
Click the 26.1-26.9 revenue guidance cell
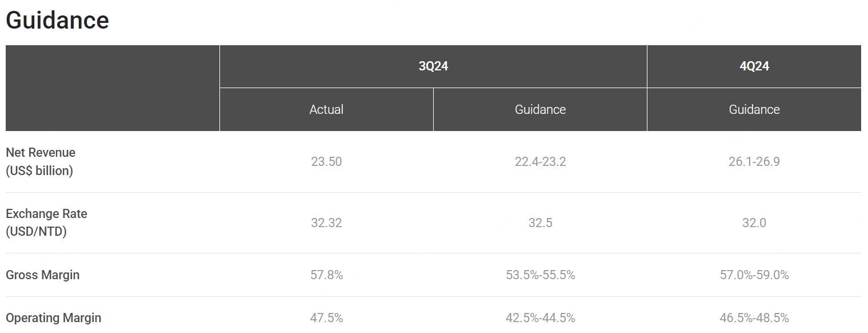coord(754,161)
